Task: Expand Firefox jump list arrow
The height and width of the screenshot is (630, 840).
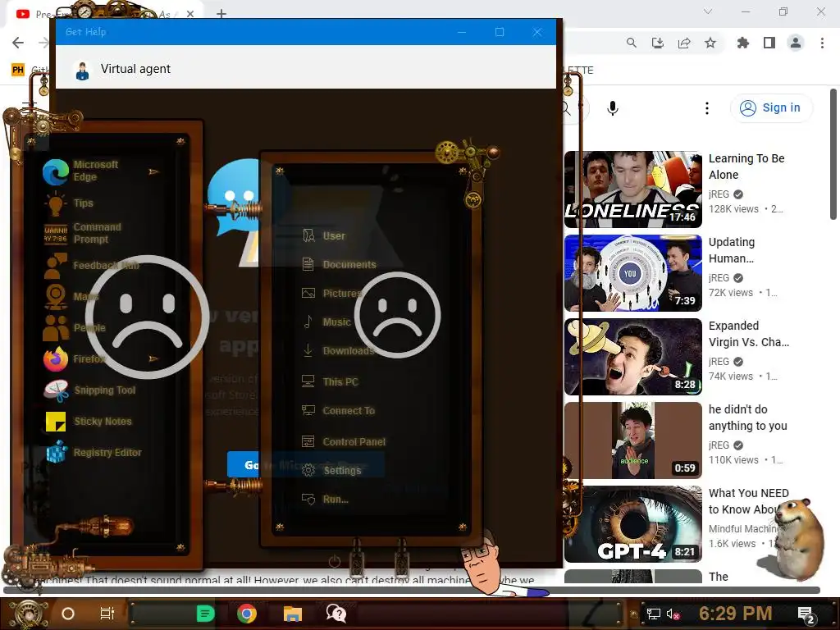Action: [153, 358]
